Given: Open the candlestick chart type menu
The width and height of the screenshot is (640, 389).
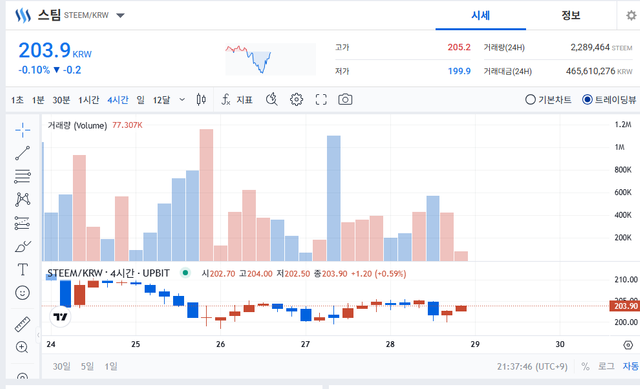Looking at the screenshot, I should [201, 100].
